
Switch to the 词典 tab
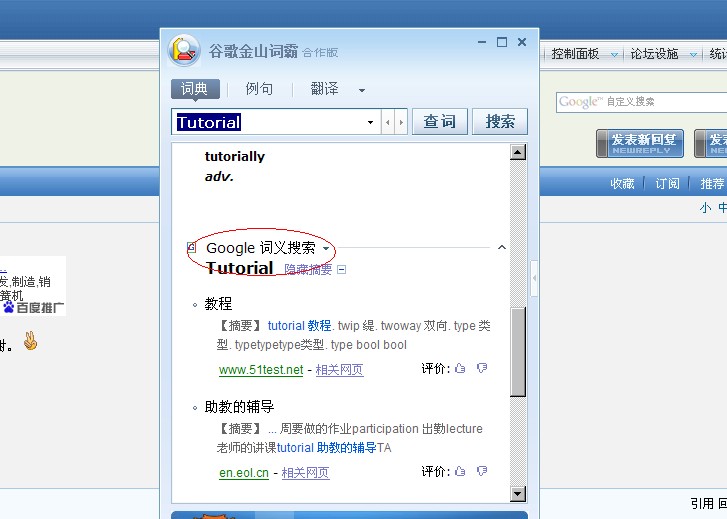tap(195, 89)
